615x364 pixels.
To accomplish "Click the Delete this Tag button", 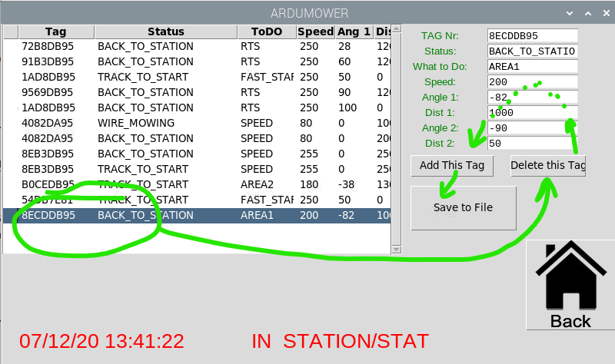I will pyautogui.click(x=548, y=166).
